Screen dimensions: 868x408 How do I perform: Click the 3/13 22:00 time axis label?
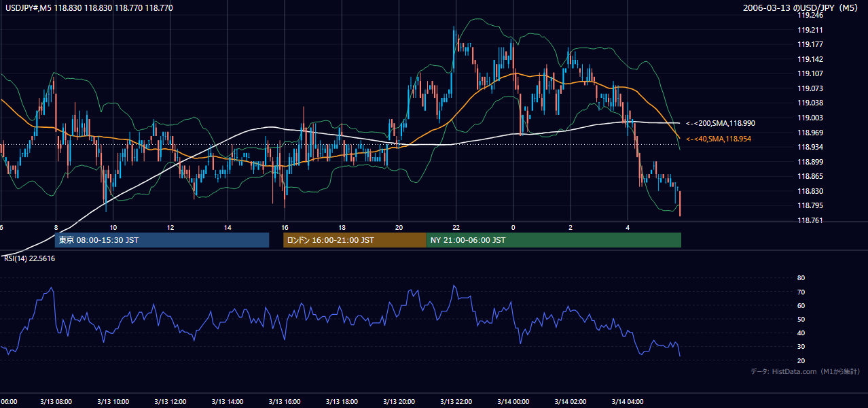point(456,401)
